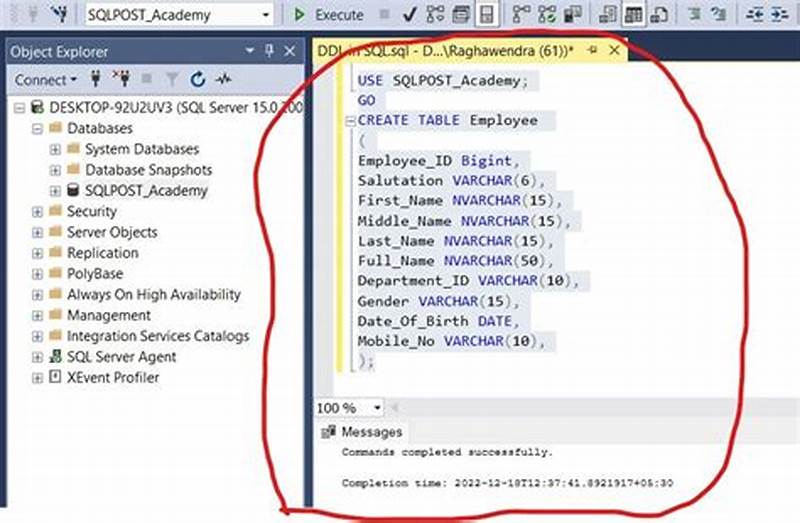Click the greyed Cancel Executing Query icon
This screenshot has width=800, height=523.
coord(385,15)
